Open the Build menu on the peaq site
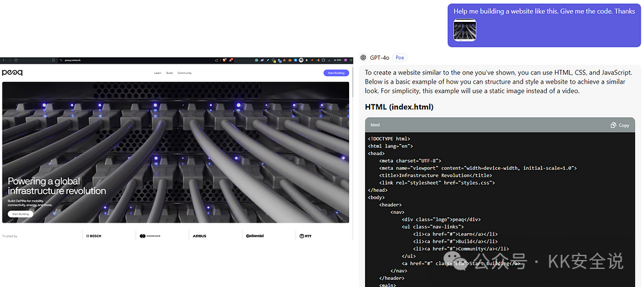This screenshot has width=644, height=287. [169, 73]
